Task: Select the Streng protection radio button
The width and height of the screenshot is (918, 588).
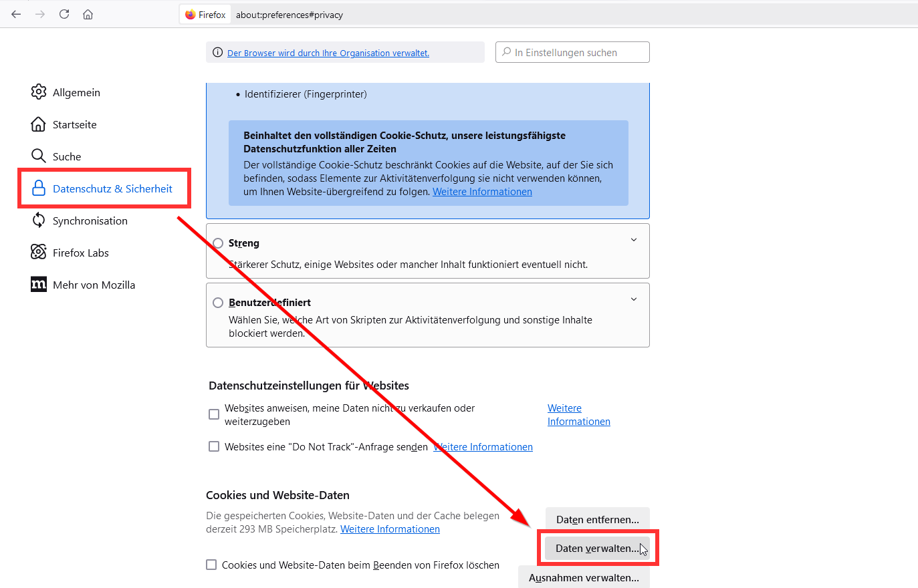Action: [218, 243]
